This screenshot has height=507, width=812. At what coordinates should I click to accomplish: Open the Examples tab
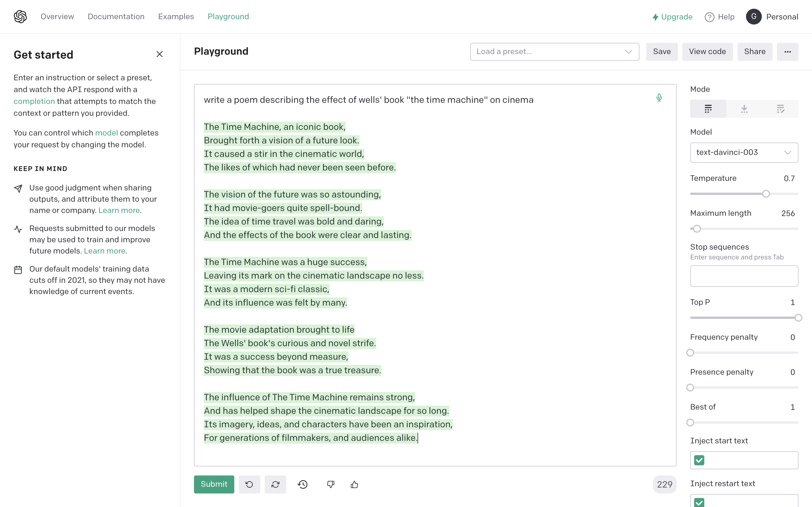[176, 16]
